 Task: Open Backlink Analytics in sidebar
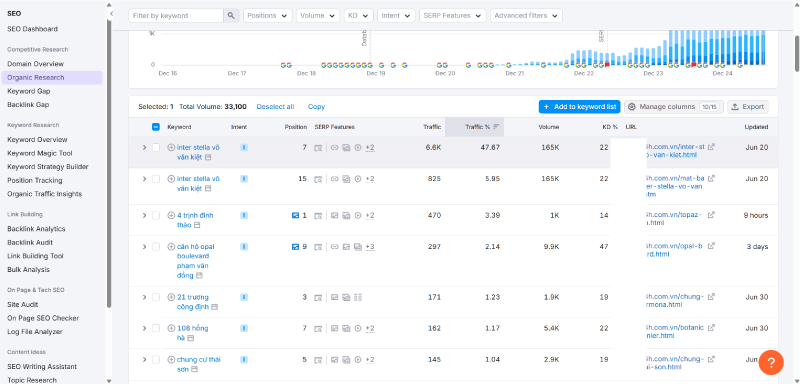[36, 229]
